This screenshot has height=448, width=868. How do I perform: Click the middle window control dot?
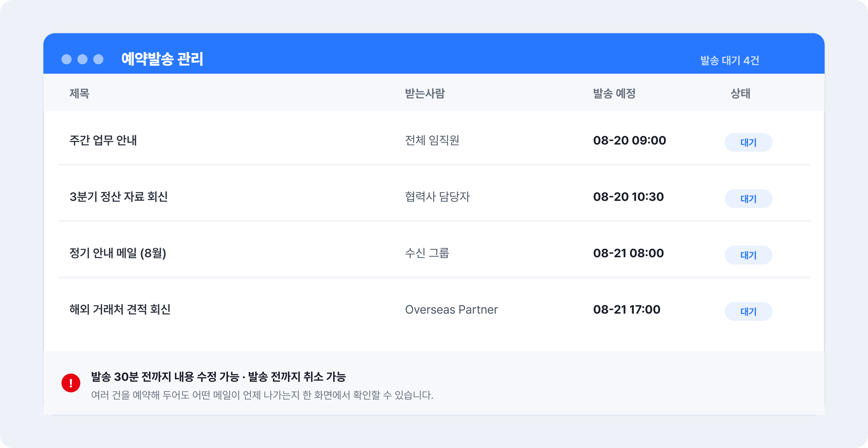[x=82, y=59]
